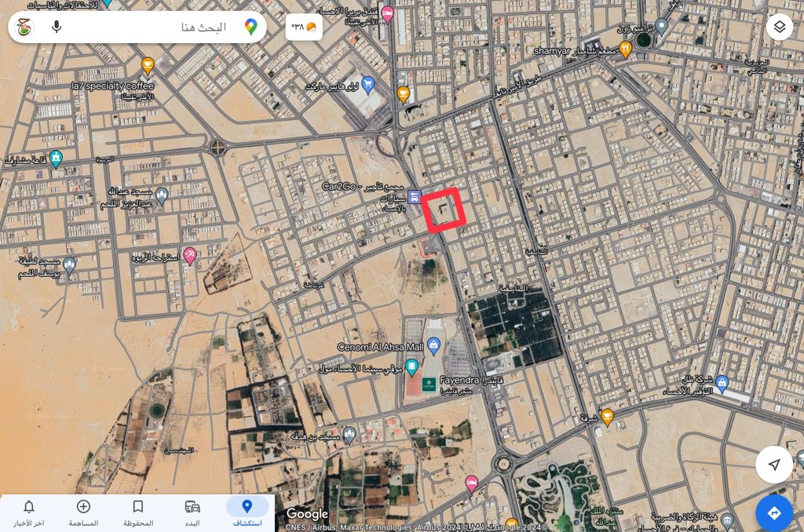Image resolution: width=804 pixels, height=532 pixels.
Task: Select the Shurfa cafe pin
Action: click(x=607, y=417)
